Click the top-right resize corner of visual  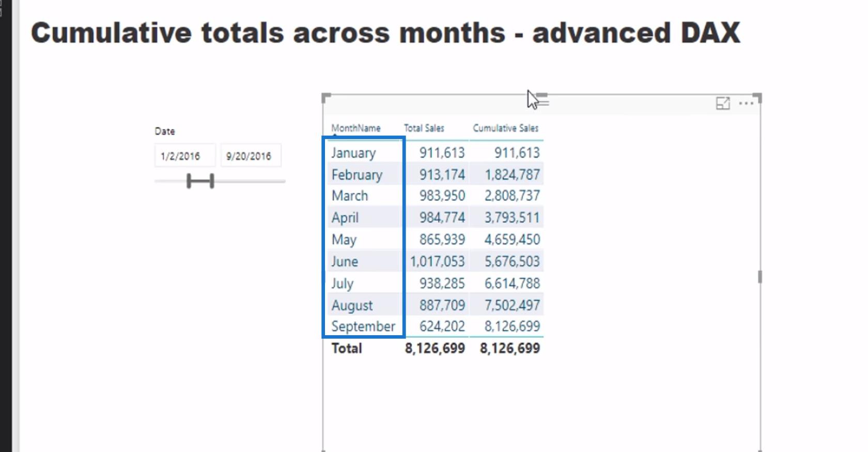pyautogui.click(x=757, y=98)
